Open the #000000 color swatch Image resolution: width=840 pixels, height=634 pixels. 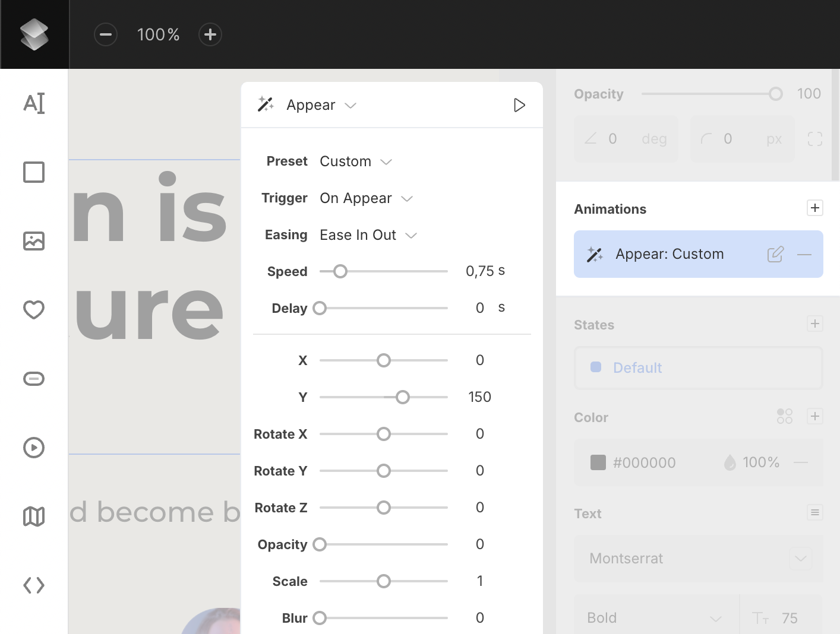coord(598,462)
